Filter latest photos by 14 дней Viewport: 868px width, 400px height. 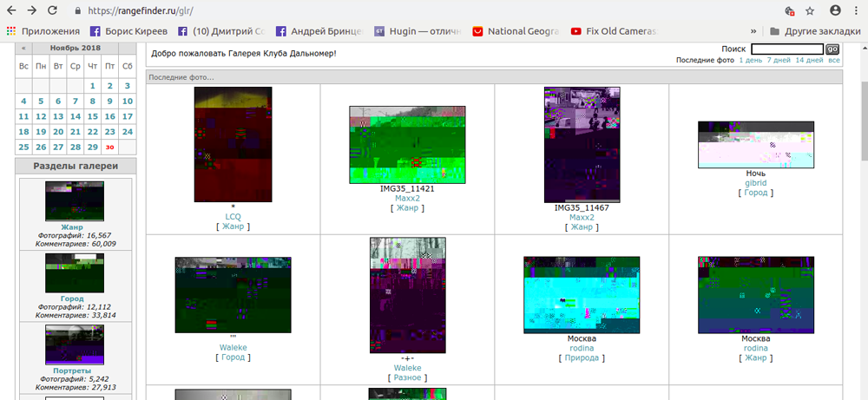(809, 60)
